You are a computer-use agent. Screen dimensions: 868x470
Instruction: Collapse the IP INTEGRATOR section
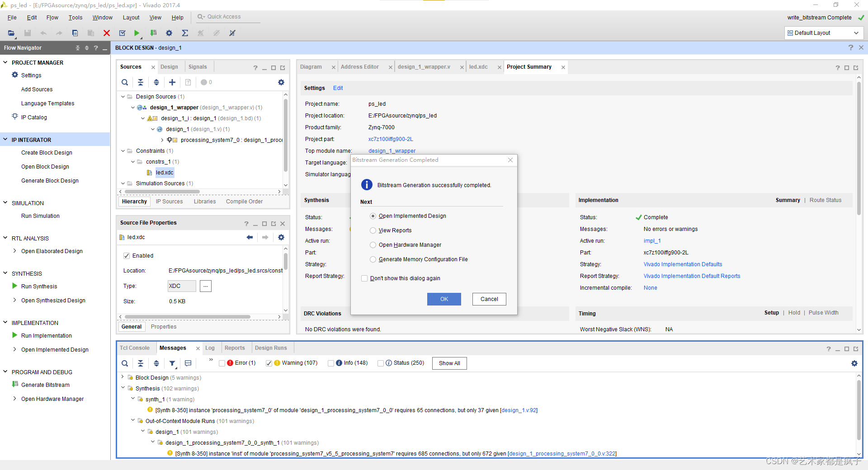tap(5, 140)
